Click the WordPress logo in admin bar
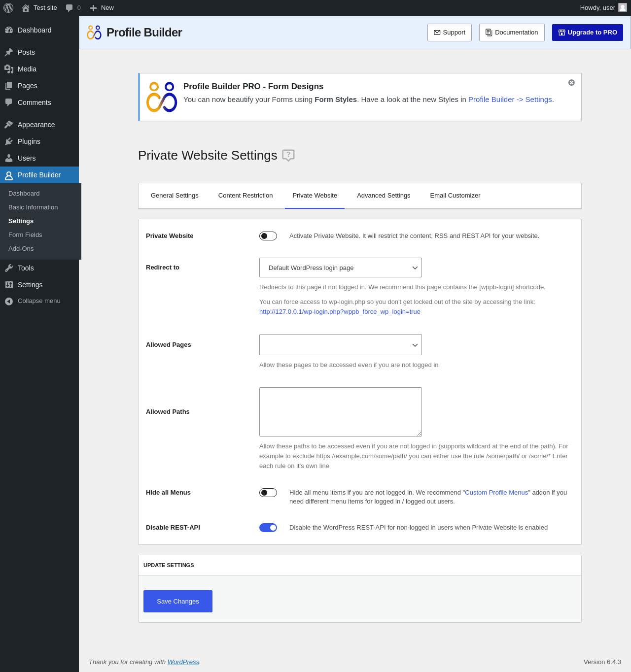The width and height of the screenshot is (631, 672). [x=8, y=8]
